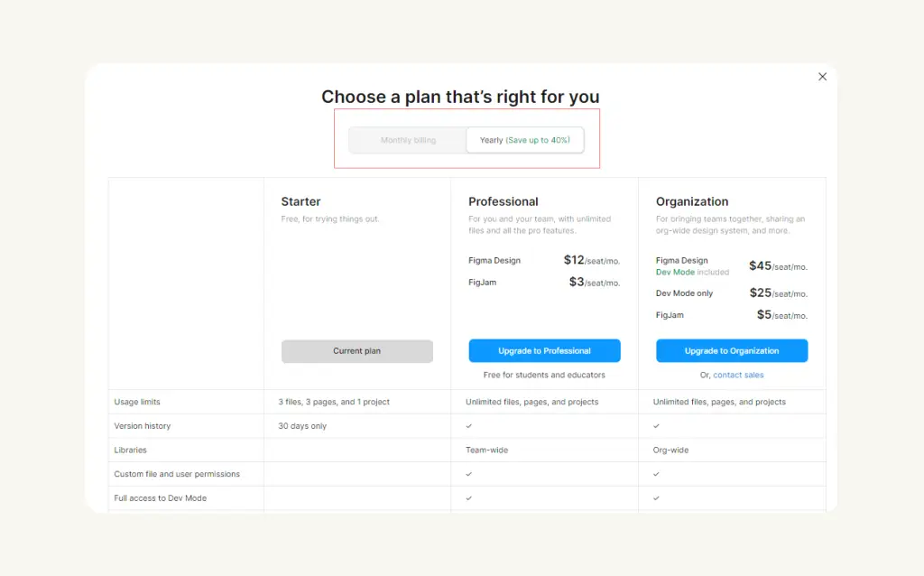Image resolution: width=924 pixels, height=576 pixels.
Task: Click the Current plan button
Action: coord(356,350)
